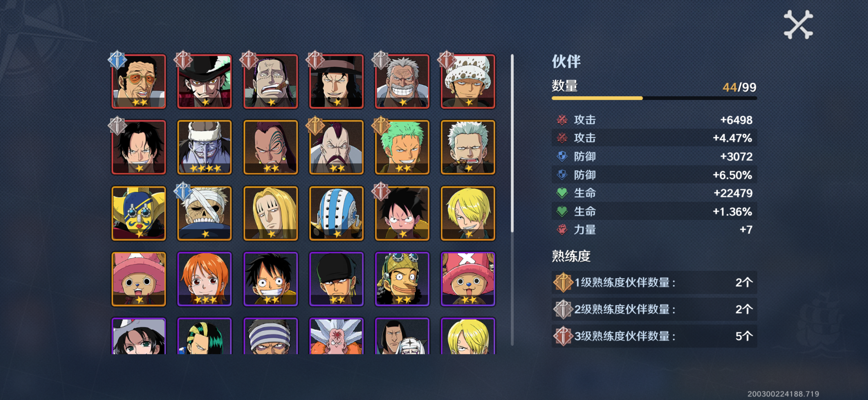Choose Usopp portrait with goggles
Screen dimensions: 868x400
pos(402,279)
